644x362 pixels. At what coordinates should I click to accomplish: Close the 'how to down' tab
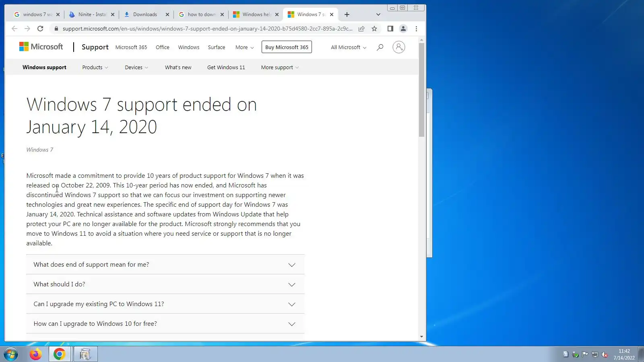(222, 14)
